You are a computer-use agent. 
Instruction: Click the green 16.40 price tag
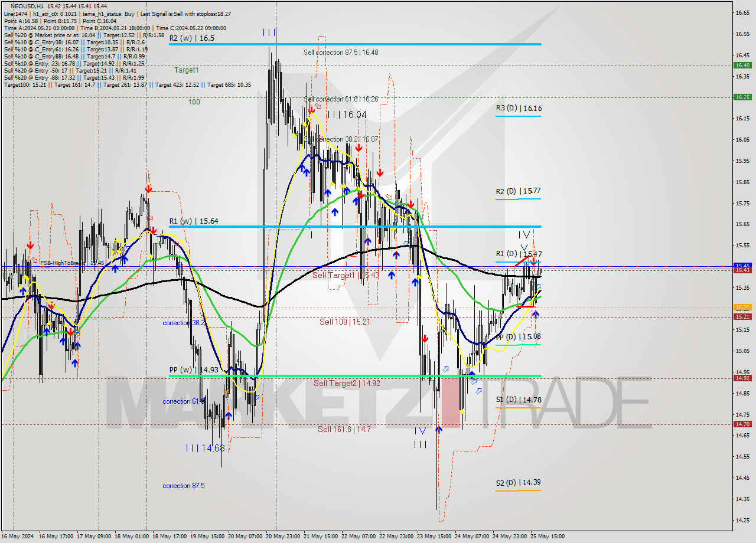click(x=742, y=66)
